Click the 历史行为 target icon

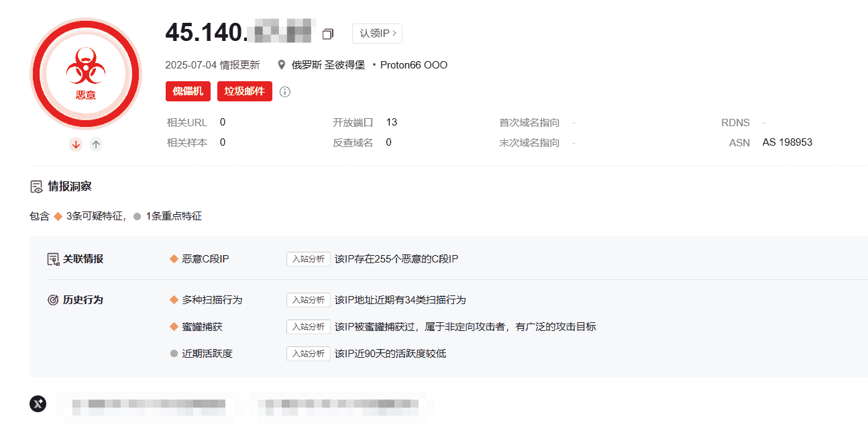(x=53, y=300)
